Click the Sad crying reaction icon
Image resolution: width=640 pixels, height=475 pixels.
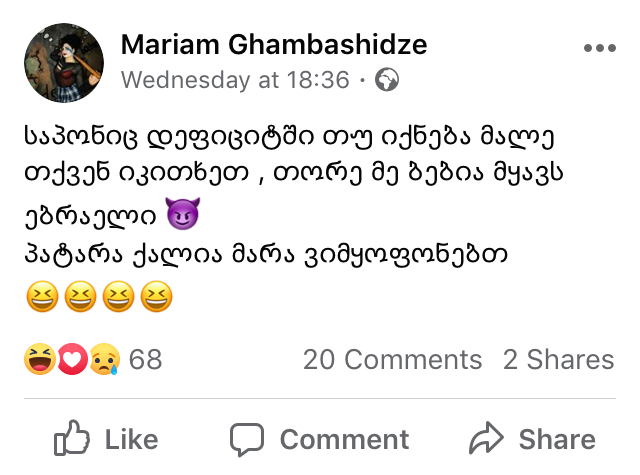point(104,359)
